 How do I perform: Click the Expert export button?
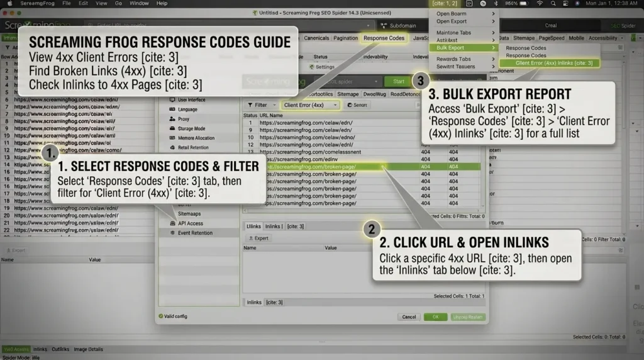258,239
